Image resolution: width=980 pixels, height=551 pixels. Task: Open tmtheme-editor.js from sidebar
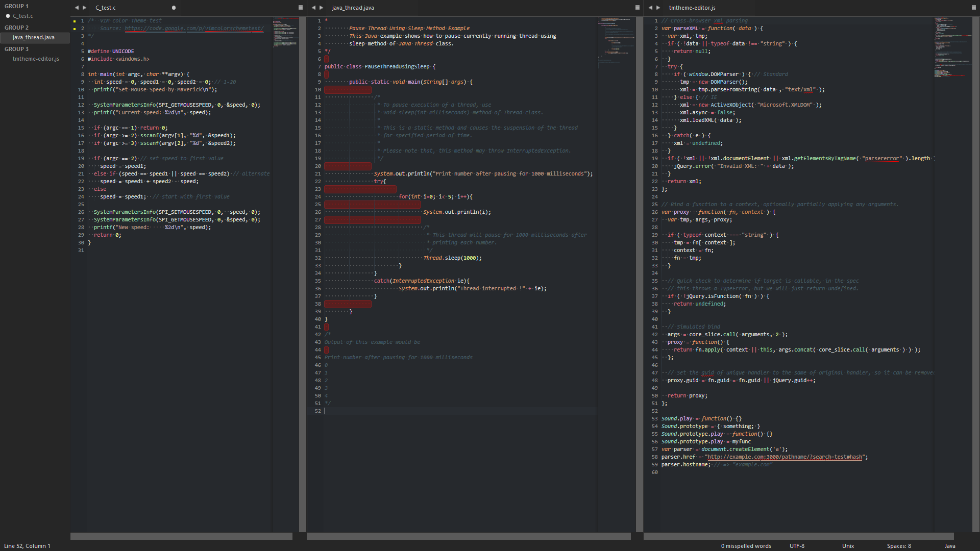click(36, 59)
